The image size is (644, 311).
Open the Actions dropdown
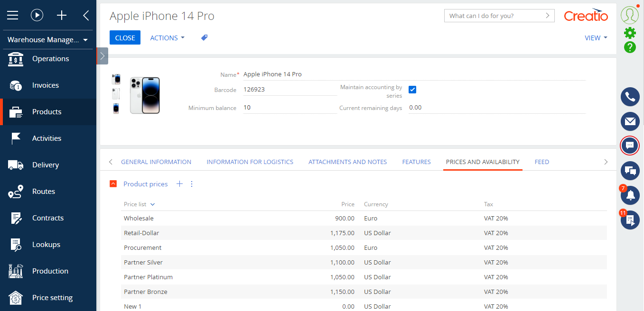[167, 38]
